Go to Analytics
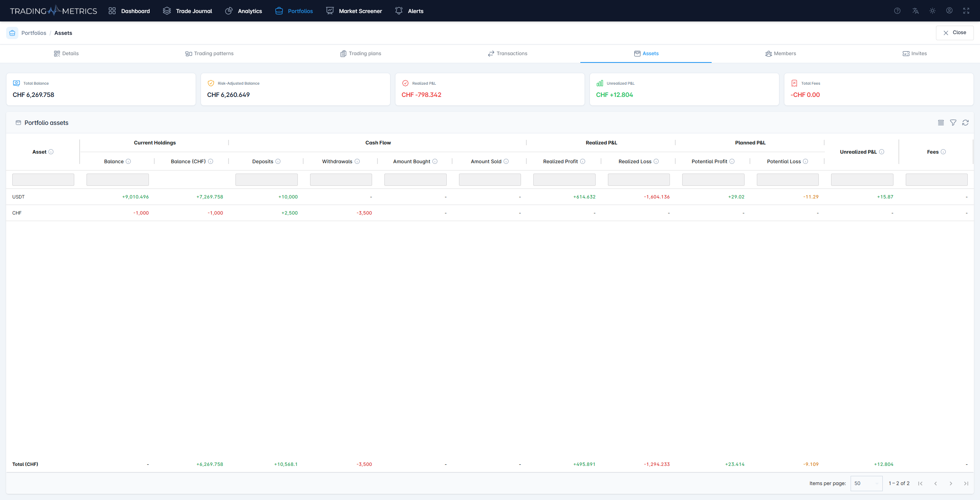 (243, 11)
